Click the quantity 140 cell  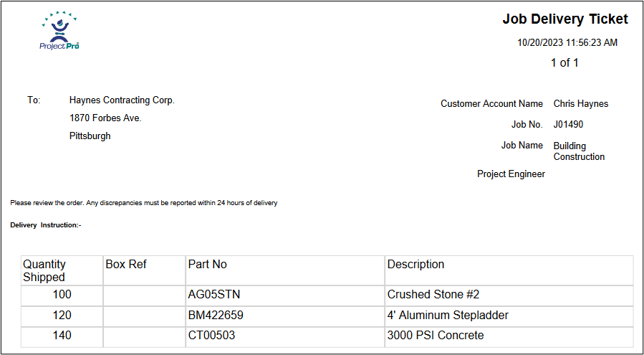click(x=62, y=336)
